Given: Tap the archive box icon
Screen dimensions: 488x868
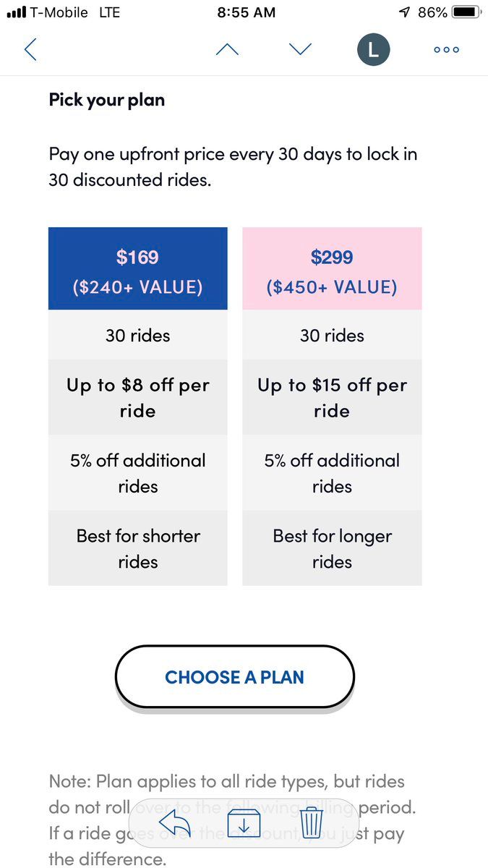Looking at the screenshot, I should [244, 824].
